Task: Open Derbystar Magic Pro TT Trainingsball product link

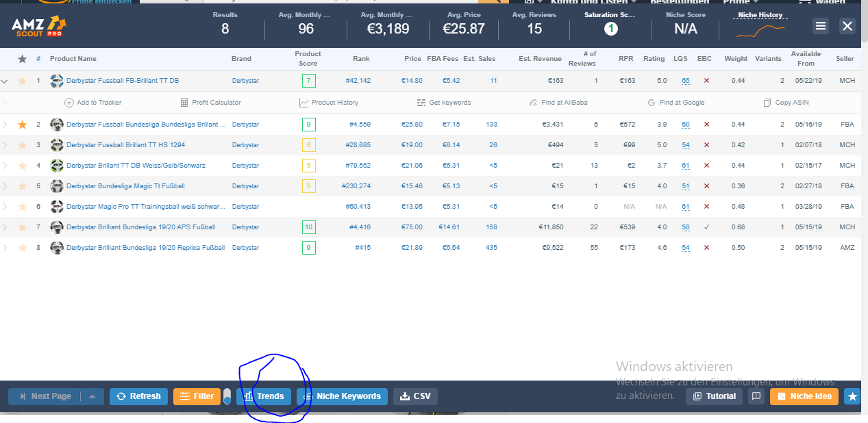Action: click(146, 207)
